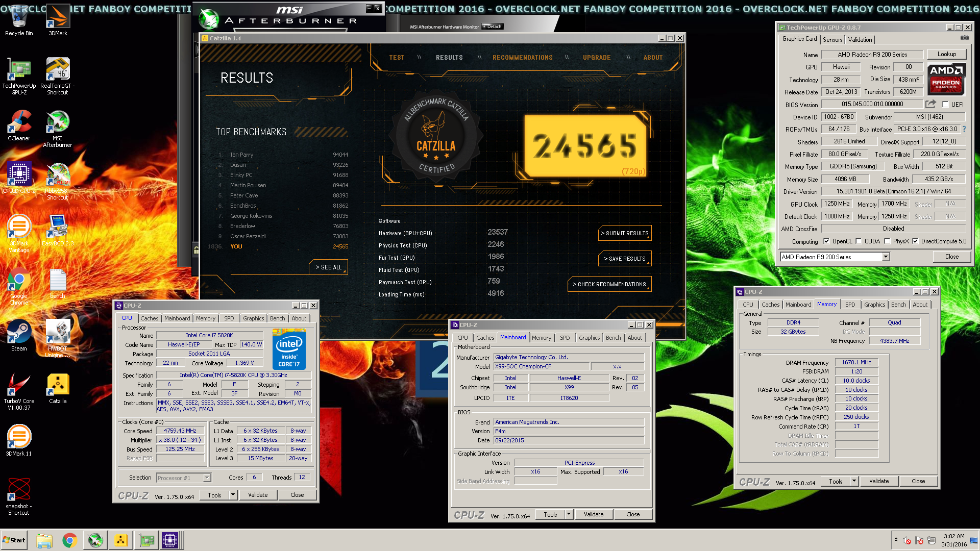Switch to CPU-Z taskbar icon
980x551 pixels.
[x=170, y=540]
